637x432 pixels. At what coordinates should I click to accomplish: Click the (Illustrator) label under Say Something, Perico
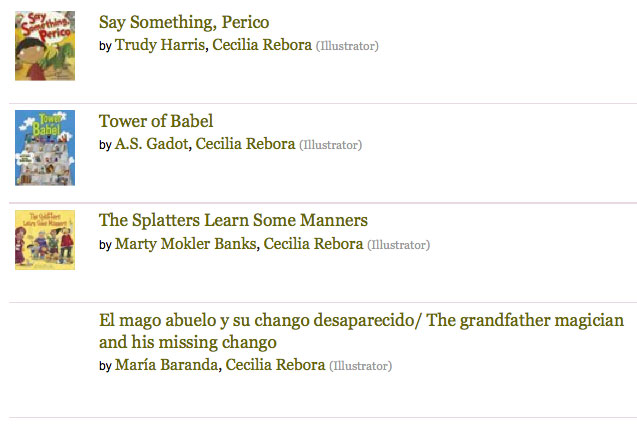click(x=347, y=46)
